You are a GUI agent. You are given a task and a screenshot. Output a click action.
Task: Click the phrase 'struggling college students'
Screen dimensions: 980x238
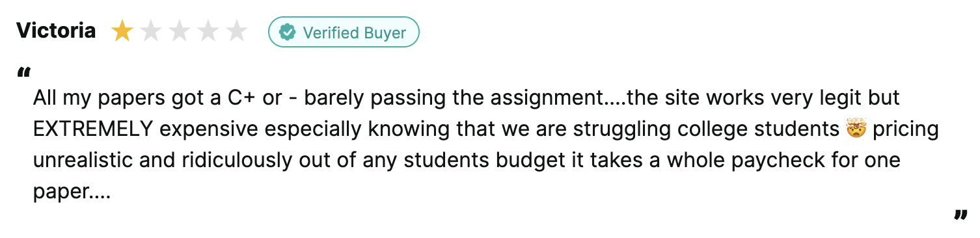click(x=707, y=130)
